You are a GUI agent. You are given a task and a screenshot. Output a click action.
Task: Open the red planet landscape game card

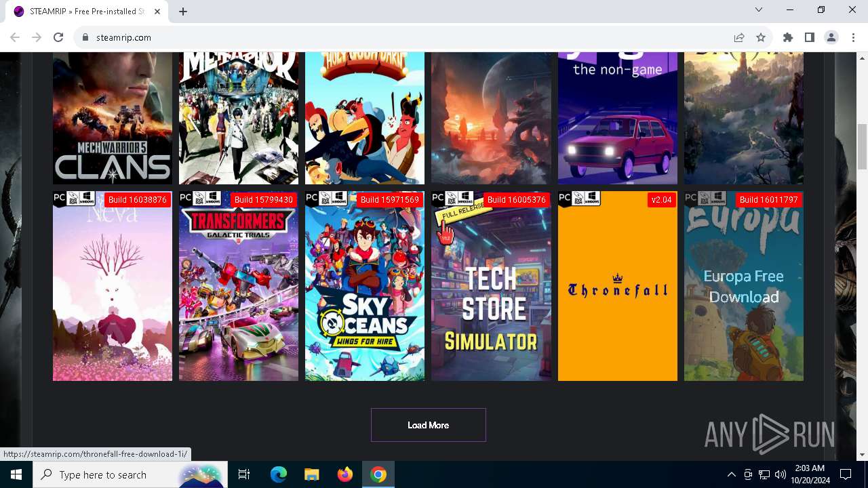pos(491,118)
